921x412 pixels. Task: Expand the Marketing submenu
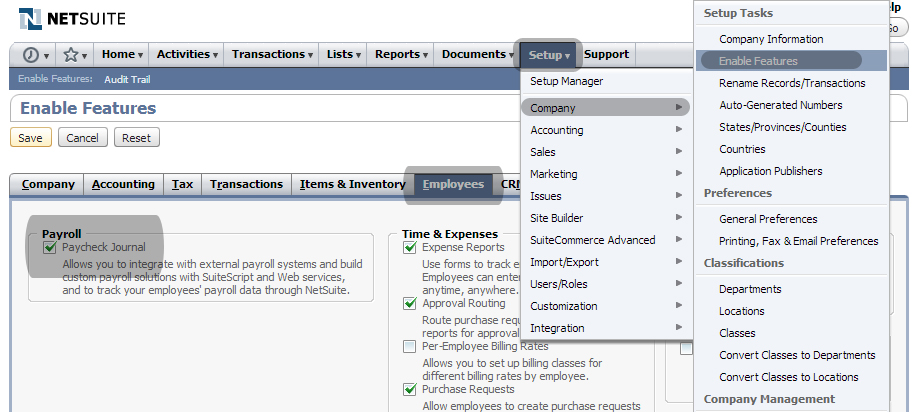click(x=606, y=174)
